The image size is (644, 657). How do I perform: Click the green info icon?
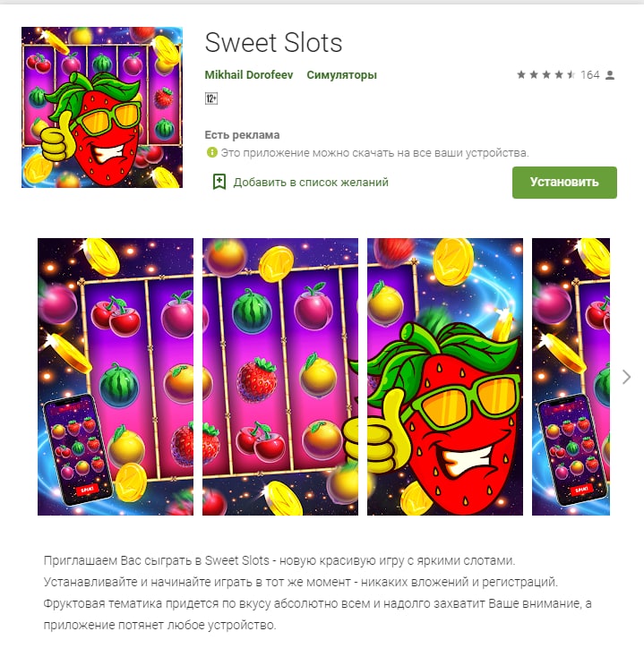pyautogui.click(x=211, y=152)
